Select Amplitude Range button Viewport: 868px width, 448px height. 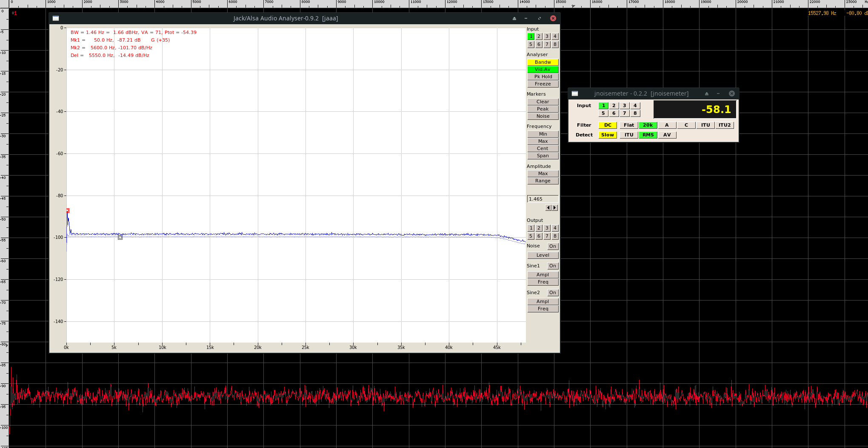point(542,181)
